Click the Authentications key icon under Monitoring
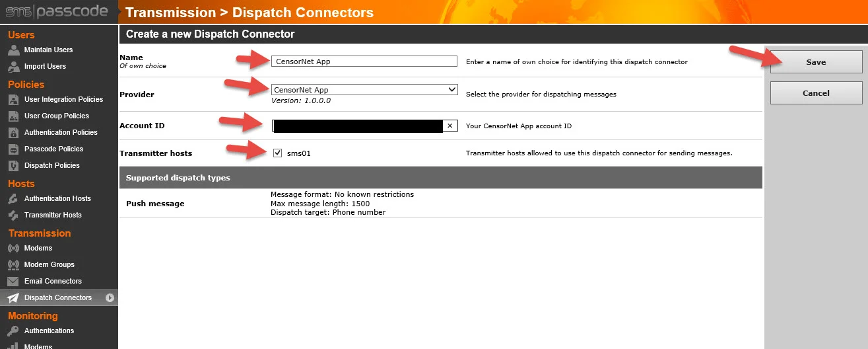 (x=13, y=331)
